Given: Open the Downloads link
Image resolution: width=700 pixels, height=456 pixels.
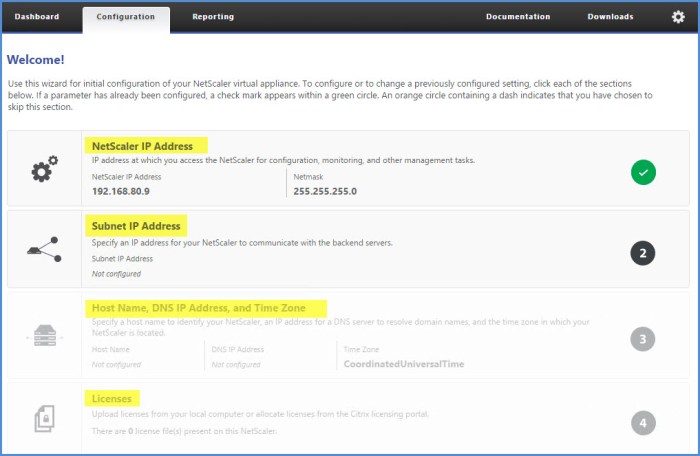Looking at the screenshot, I should pyautogui.click(x=610, y=17).
